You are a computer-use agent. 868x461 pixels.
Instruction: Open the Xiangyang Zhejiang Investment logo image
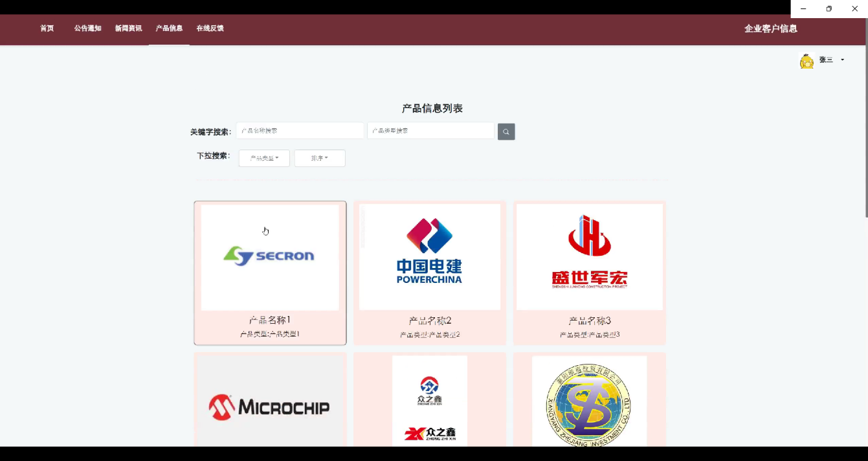coord(589,401)
